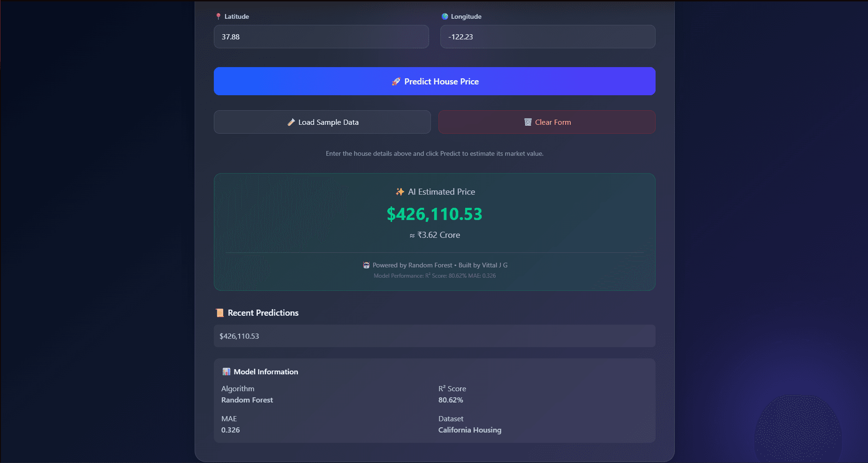The image size is (868, 463).
Task: Click the AI Estimated Price heading
Action: point(441,192)
